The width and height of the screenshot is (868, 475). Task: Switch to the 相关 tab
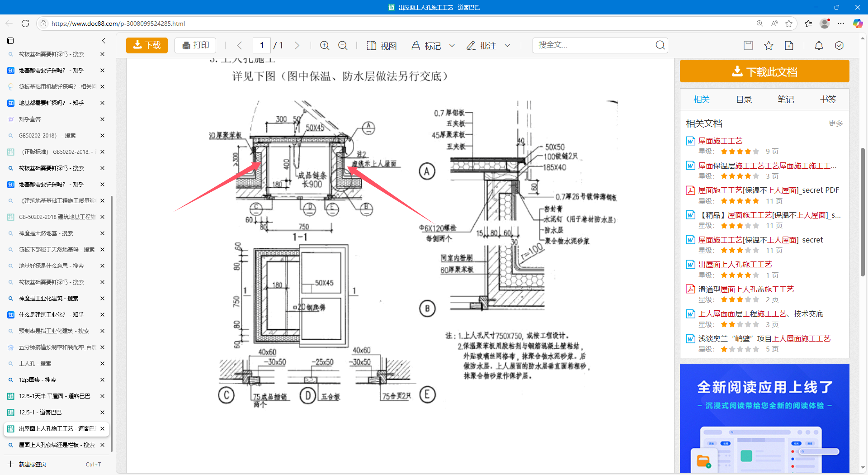point(702,100)
